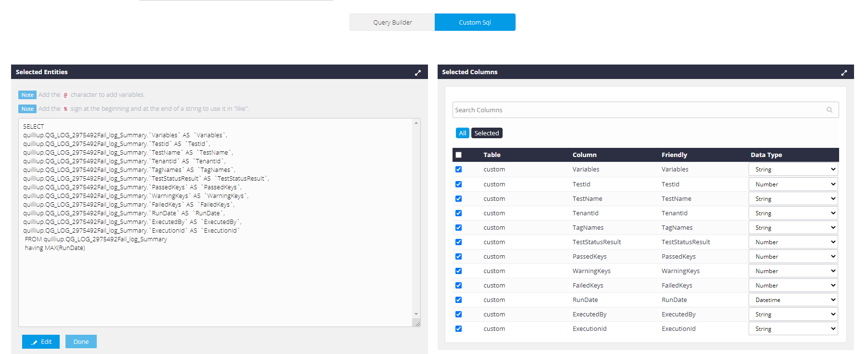The image size is (868, 354).
Task: Open data type dropdown for TestStatusResult
Action: coord(793,242)
